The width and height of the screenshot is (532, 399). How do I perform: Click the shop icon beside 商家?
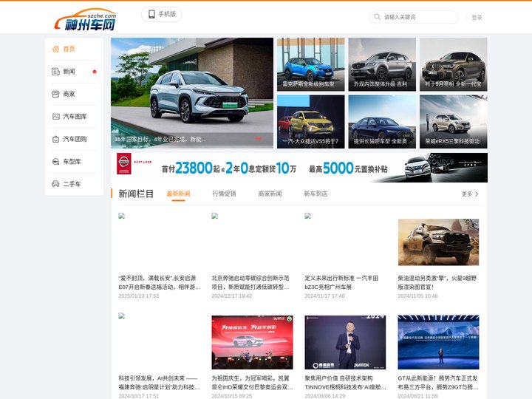pos(55,94)
